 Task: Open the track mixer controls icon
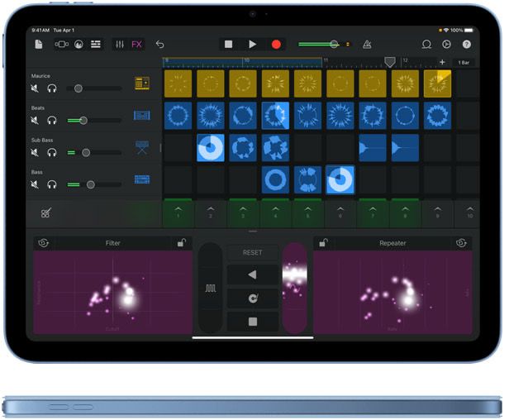(x=120, y=44)
